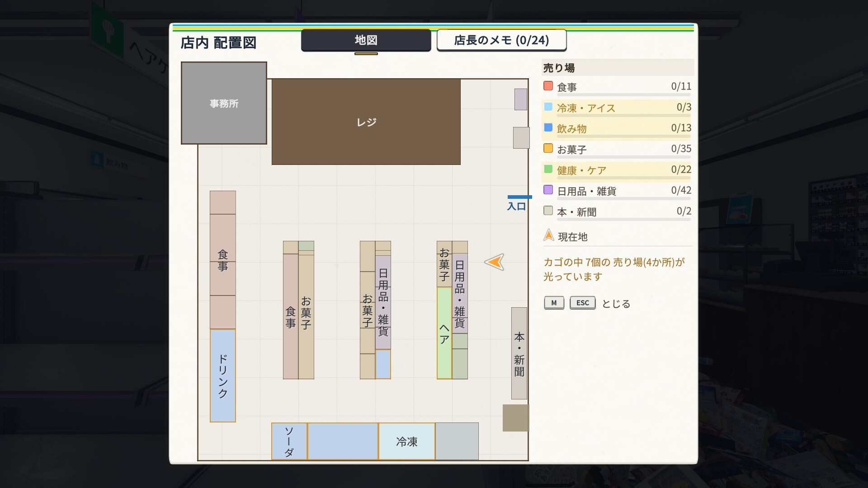This screenshot has height=488, width=868.
Task: Click the 冷凍 freezer section on the map
Action: 406,441
